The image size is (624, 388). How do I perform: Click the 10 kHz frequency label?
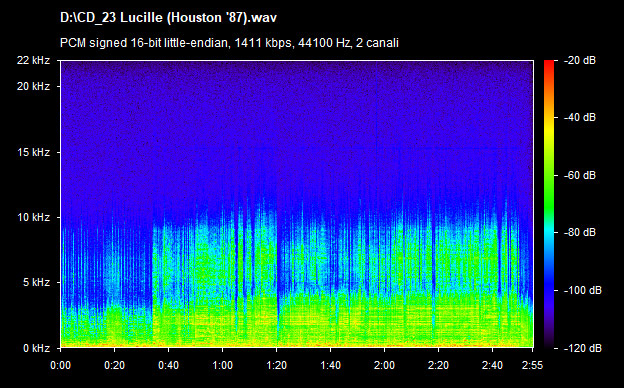pos(33,217)
